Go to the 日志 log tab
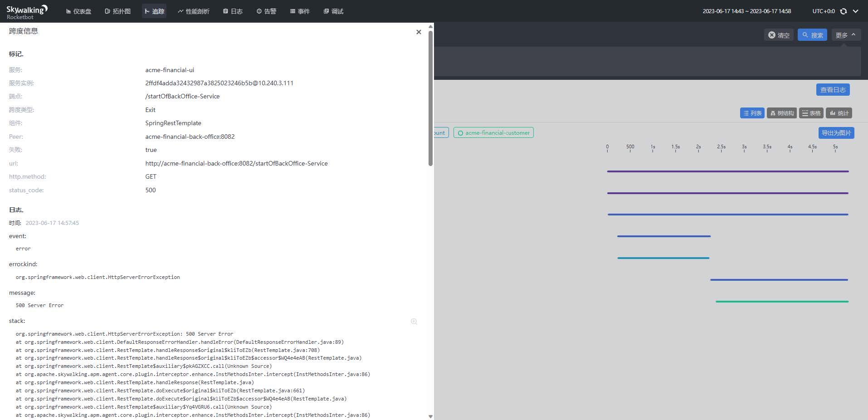This screenshot has width=868, height=420. [x=233, y=11]
